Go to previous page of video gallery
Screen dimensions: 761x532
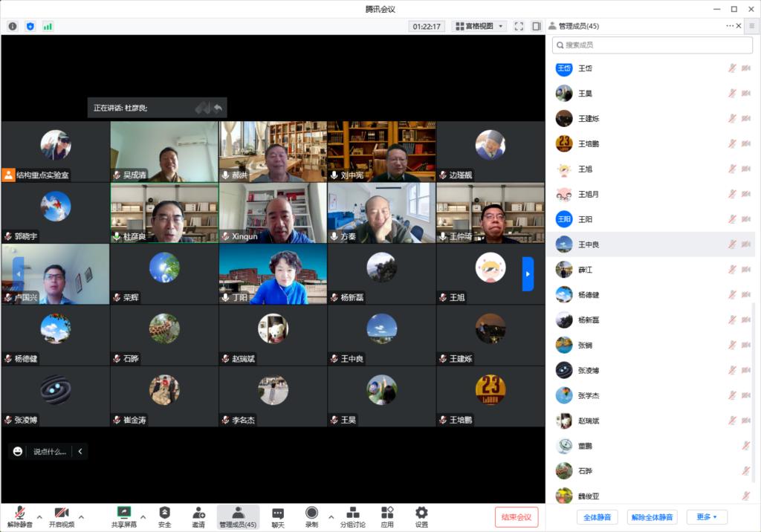click(x=18, y=274)
